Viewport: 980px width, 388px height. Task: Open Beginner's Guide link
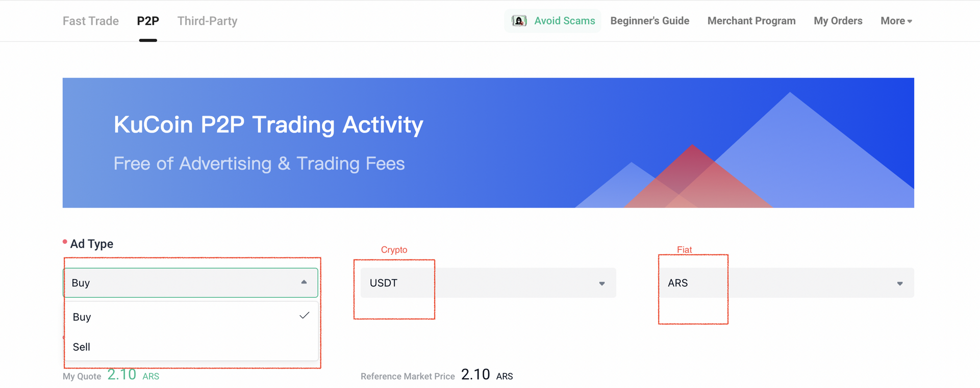pyautogui.click(x=650, y=21)
